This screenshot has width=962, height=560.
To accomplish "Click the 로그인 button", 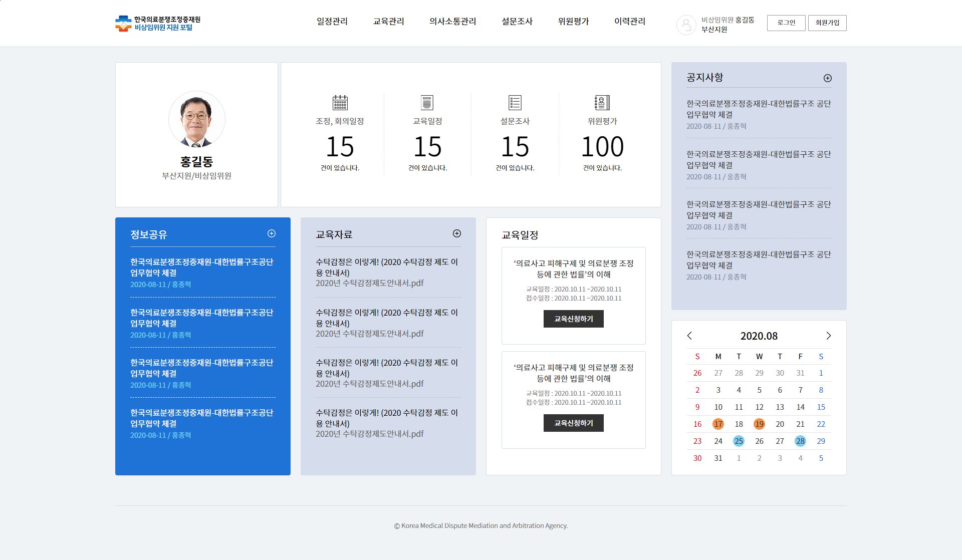I will (786, 23).
